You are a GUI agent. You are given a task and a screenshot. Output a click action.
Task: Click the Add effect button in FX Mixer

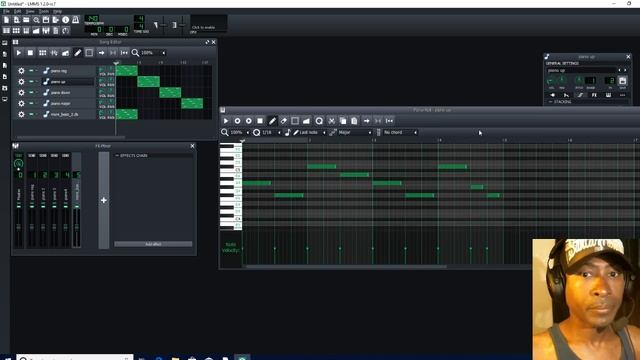tap(153, 244)
